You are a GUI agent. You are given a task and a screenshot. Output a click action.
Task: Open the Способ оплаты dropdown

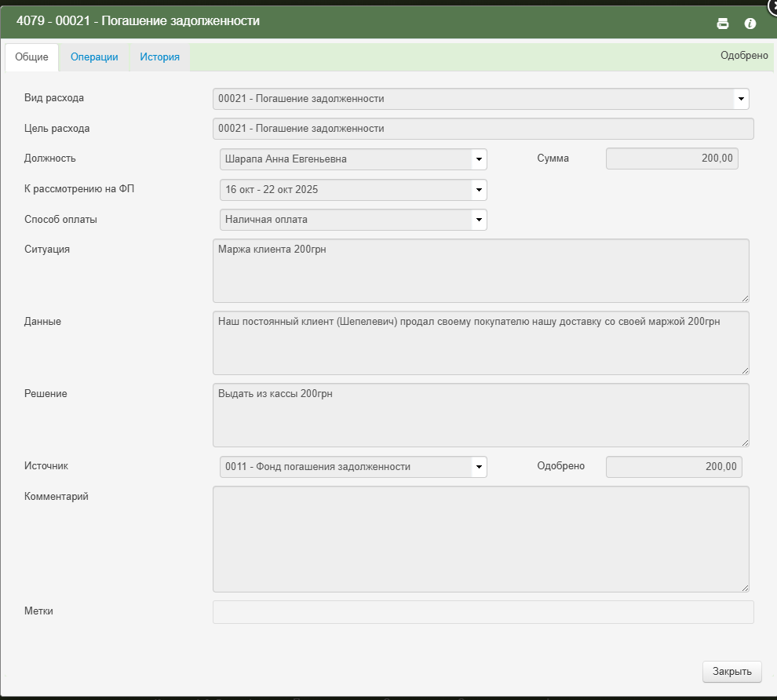(478, 220)
